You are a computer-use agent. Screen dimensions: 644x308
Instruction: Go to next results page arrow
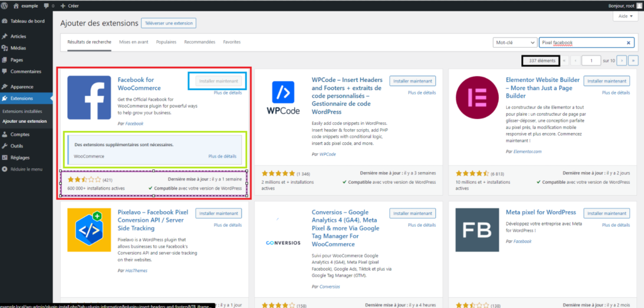tap(621, 60)
